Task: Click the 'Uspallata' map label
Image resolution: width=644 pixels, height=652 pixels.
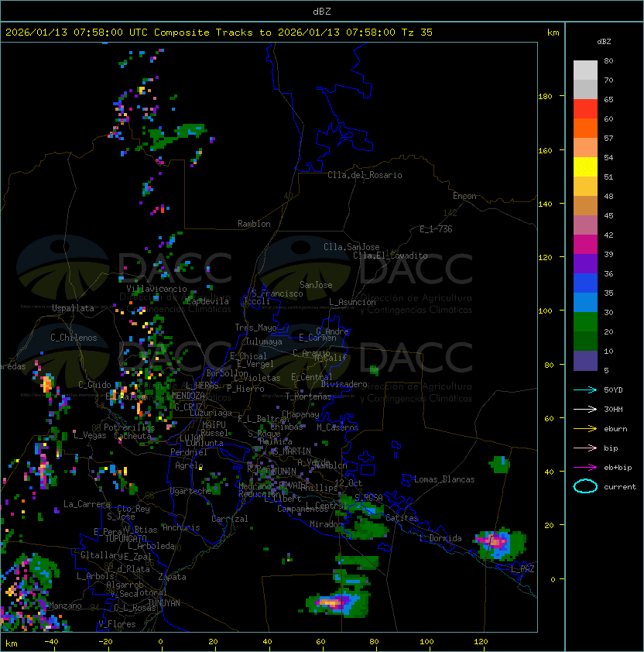Action: point(73,308)
